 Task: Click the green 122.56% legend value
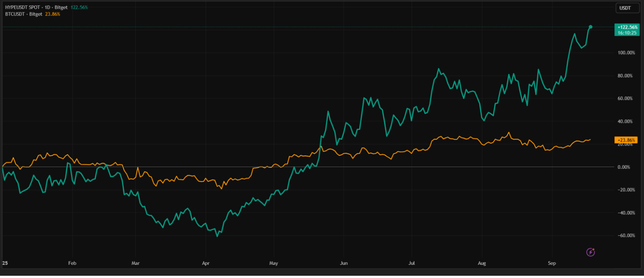[79, 8]
